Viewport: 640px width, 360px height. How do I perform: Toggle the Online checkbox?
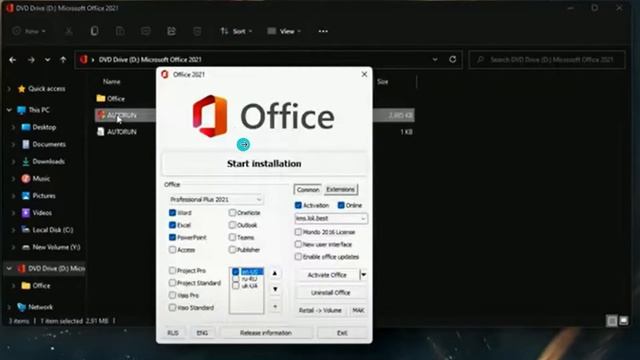tap(341, 205)
